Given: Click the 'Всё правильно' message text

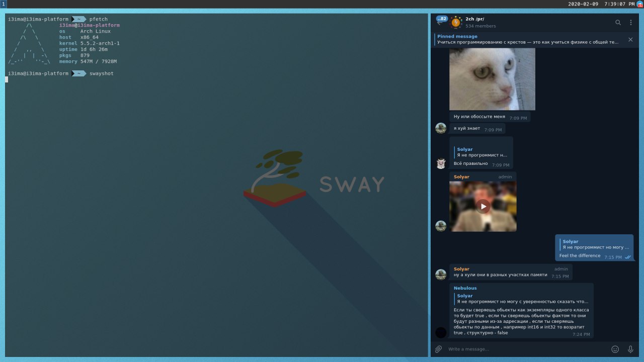Looking at the screenshot, I should (470, 163).
